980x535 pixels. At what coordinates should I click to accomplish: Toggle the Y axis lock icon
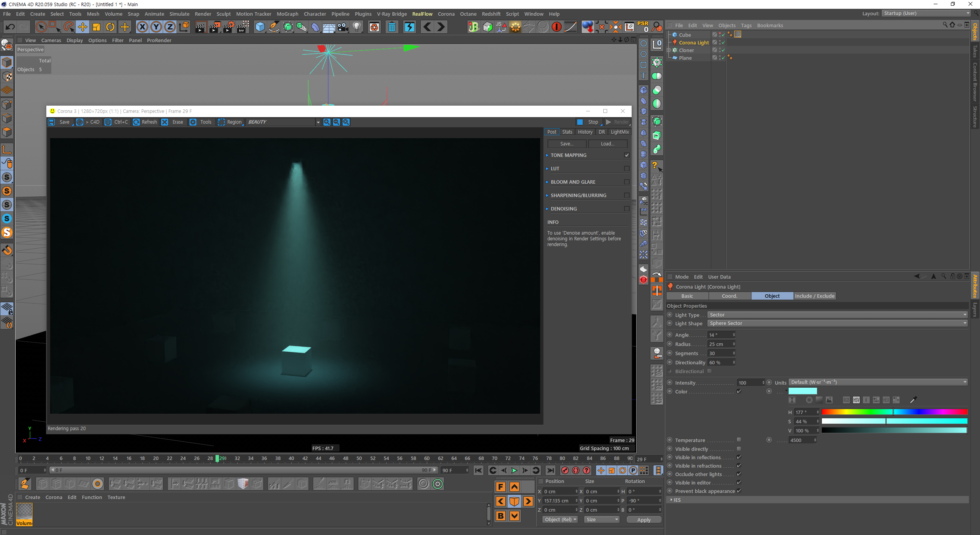point(156,27)
